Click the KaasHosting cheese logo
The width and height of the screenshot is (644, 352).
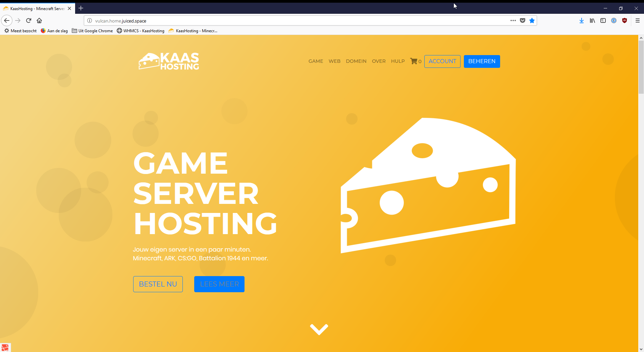click(169, 61)
